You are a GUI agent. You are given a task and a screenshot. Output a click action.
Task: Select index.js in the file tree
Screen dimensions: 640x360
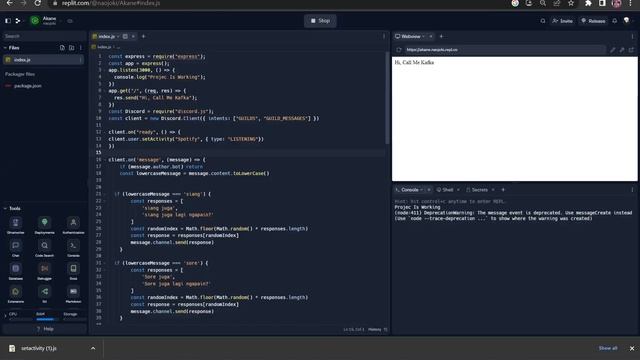tap(44, 60)
